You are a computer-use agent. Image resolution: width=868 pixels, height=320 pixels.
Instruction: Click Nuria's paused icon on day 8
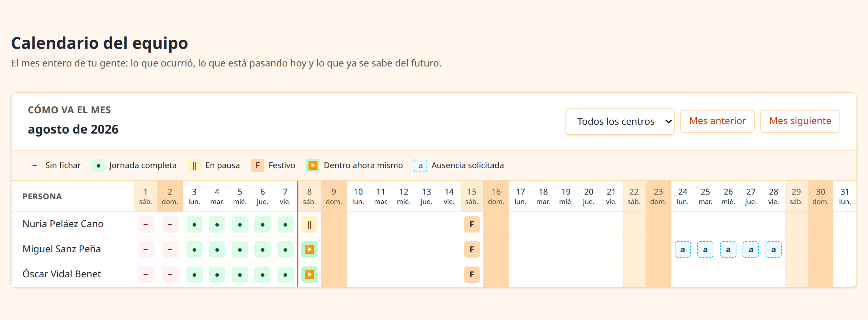[x=309, y=224]
